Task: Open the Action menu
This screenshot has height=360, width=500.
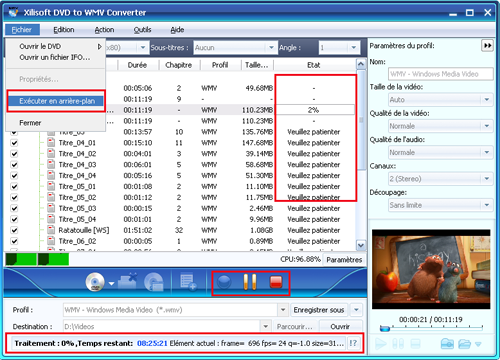Action: point(104,30)
